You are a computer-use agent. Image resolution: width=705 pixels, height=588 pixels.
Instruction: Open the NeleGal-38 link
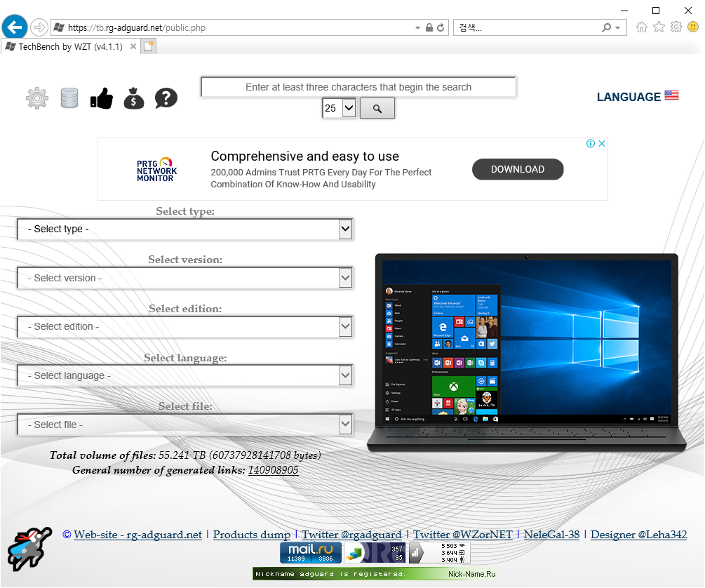point(551,535)
